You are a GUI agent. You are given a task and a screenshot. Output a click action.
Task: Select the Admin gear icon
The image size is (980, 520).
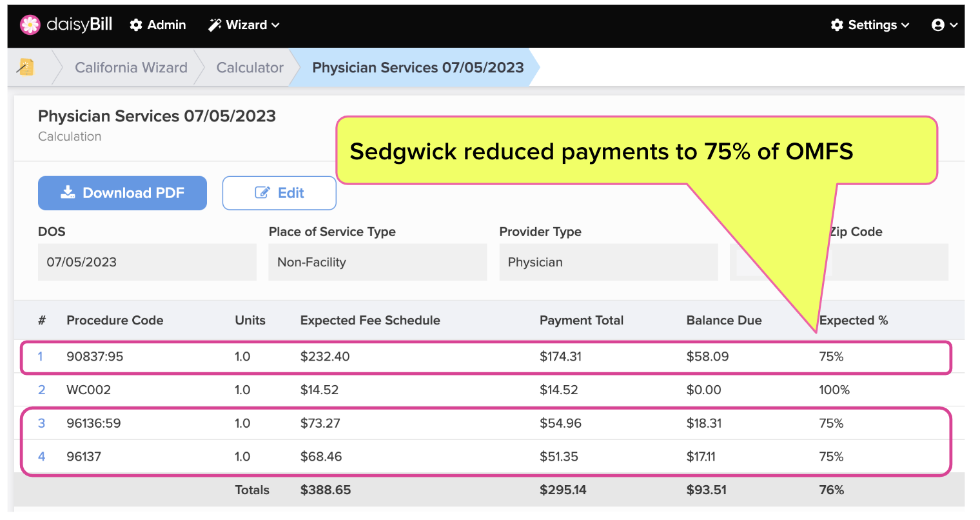pos(135,25)
